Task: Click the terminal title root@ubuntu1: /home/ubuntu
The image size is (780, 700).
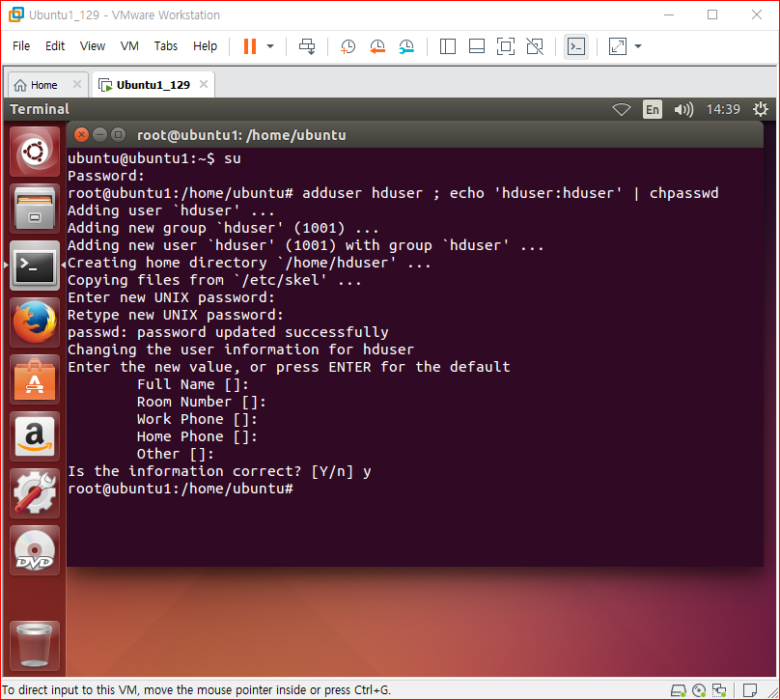Action: click(x=241, y=135)
